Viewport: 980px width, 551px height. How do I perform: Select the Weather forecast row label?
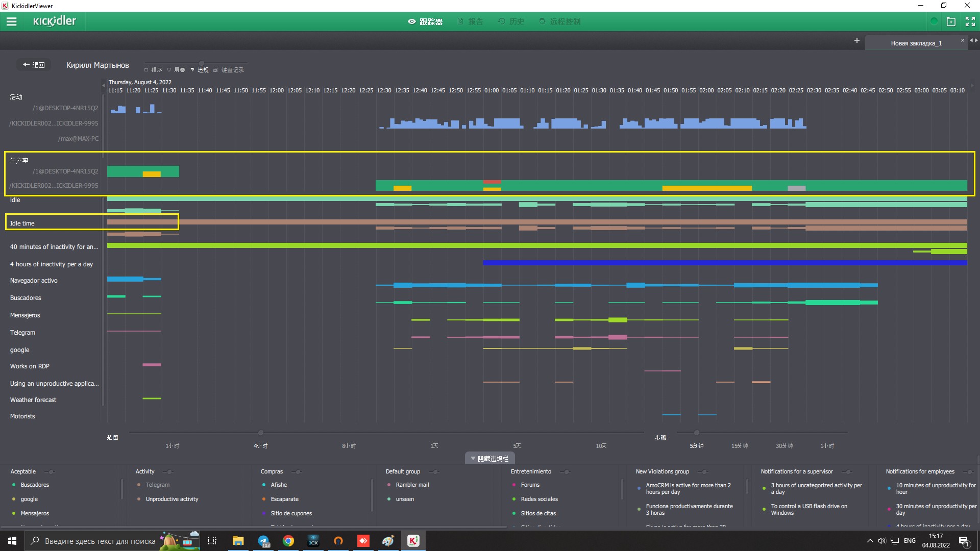coord(33,400)
